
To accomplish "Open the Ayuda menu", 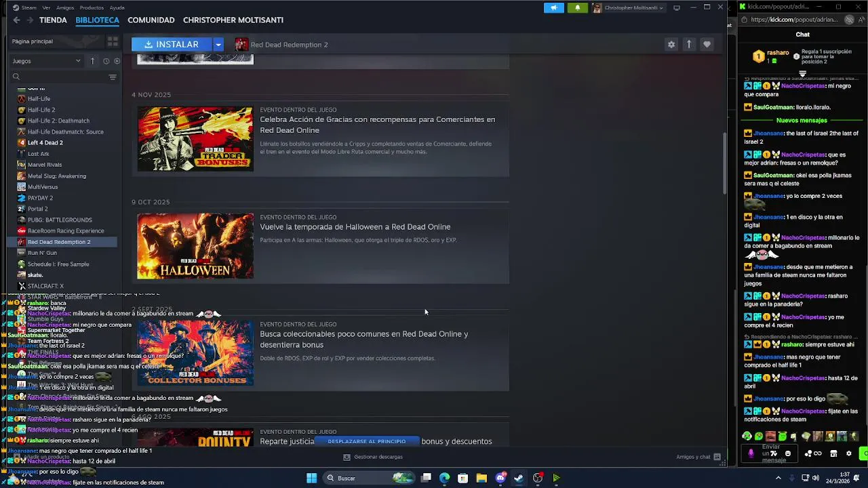I will pyautogui.click(x=117, y=7).
